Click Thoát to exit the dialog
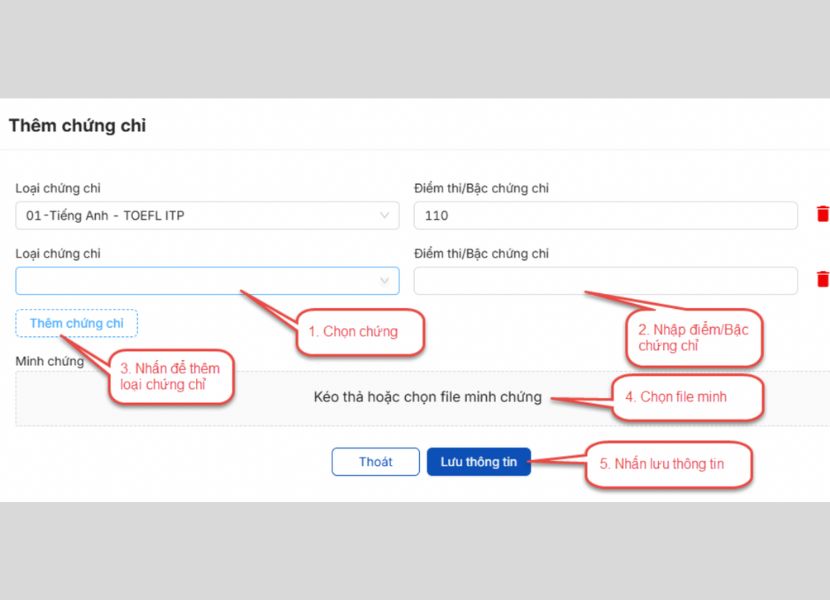Screen dimensions: 830x600 coord(375,462)
